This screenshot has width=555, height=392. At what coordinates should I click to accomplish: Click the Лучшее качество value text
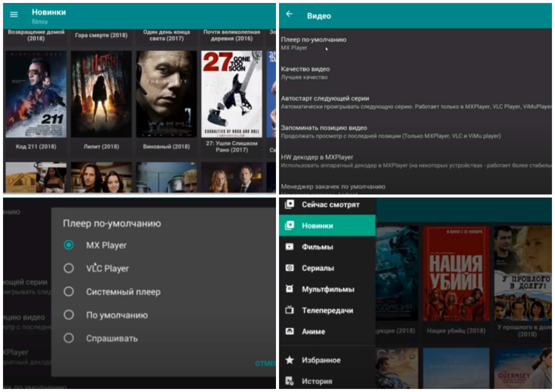point(304,77)
